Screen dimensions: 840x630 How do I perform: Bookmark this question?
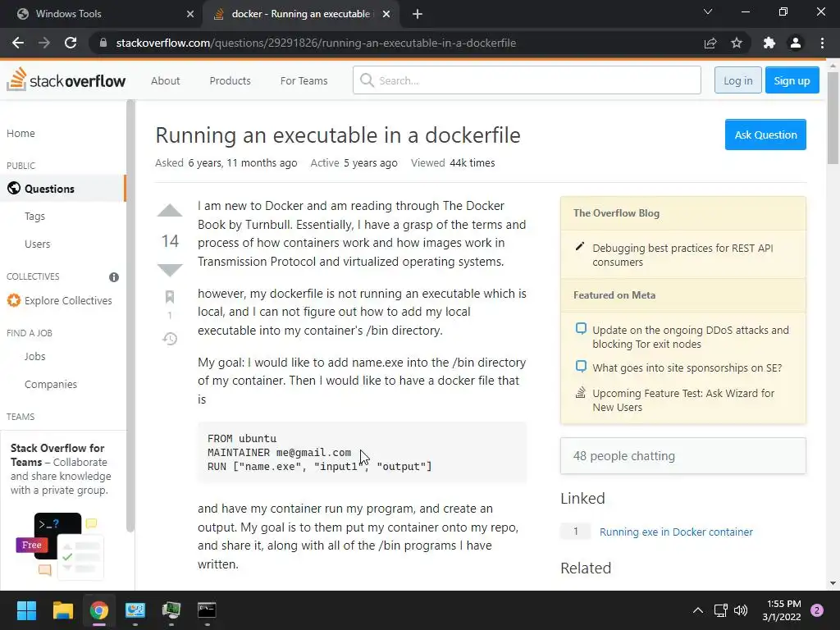170,296
